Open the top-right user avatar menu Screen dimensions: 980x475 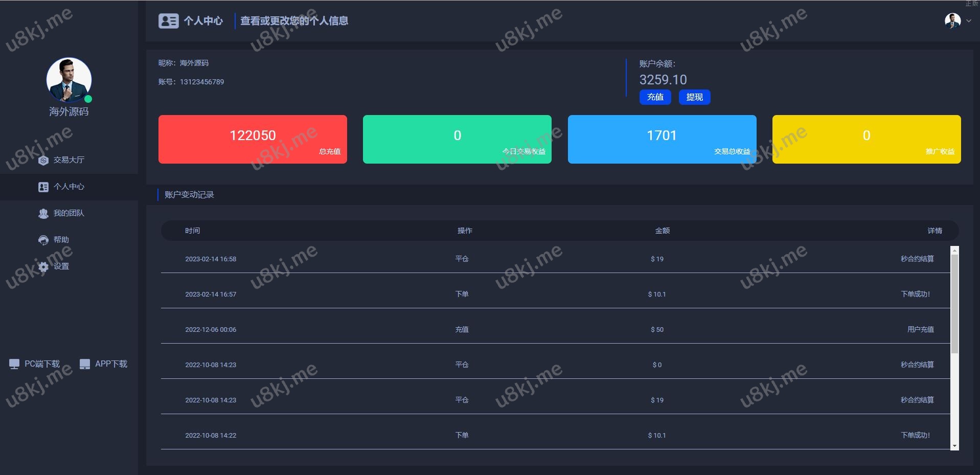pos(952,21)
